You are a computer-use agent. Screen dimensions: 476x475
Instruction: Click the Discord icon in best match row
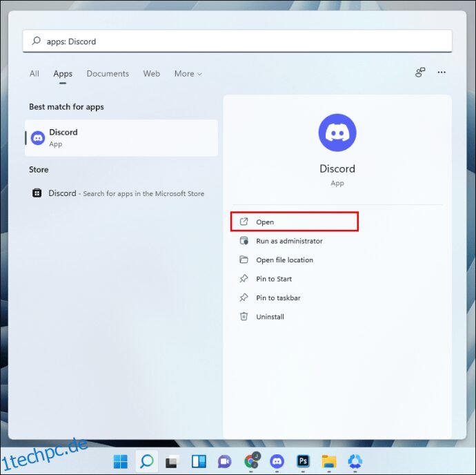(x=38, y=138)
